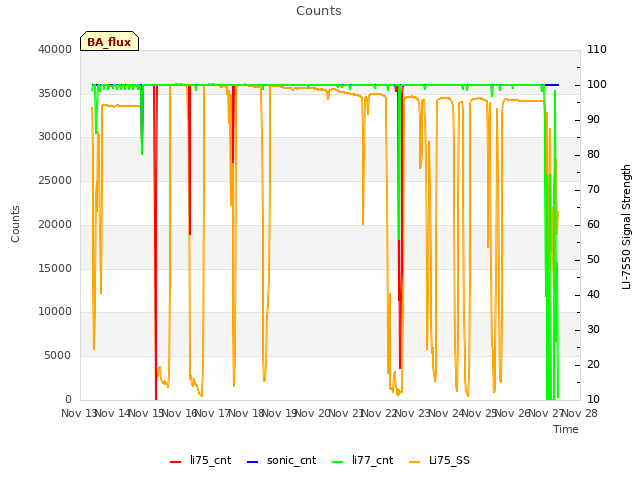
Task: Click the Nov 19 x-axis date label
Action: click(279, 413)
